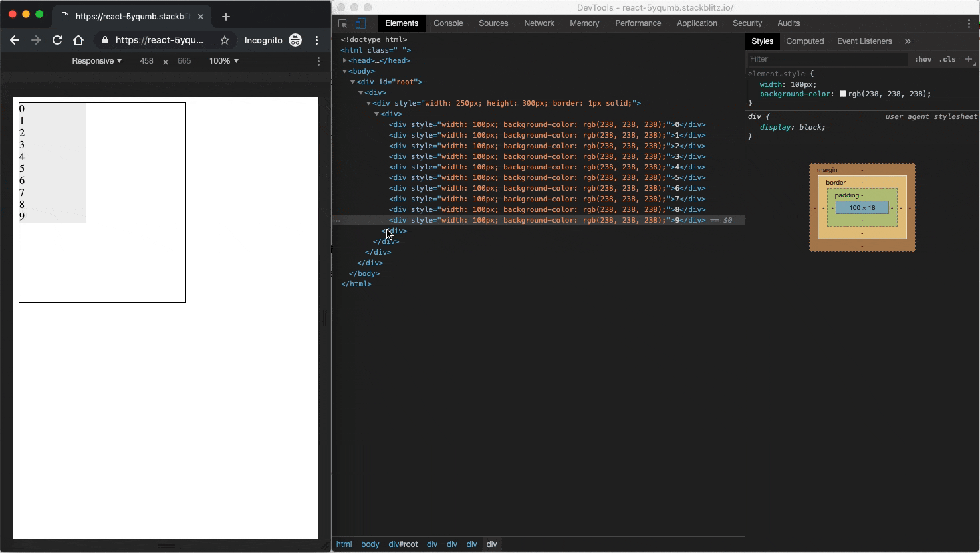This screenshot has height=553, width=980.
Task: Click the inspect element picker icon
Action: pos(343,23)
